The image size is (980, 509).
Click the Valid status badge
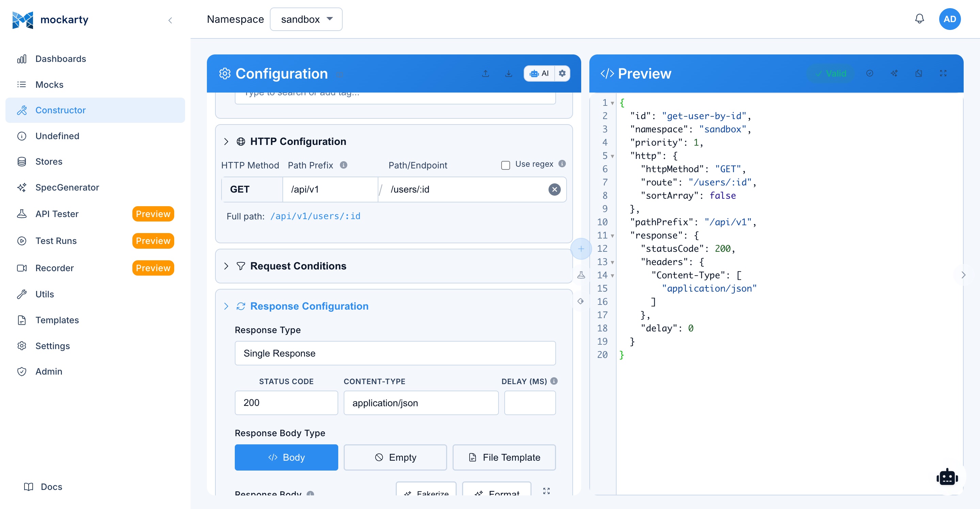point(831,73)
